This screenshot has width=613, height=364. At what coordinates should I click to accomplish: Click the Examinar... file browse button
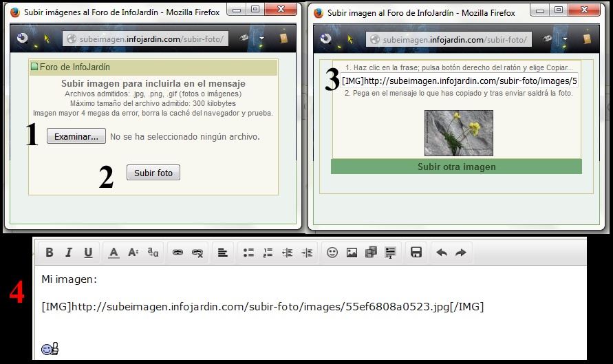(76, 136)
